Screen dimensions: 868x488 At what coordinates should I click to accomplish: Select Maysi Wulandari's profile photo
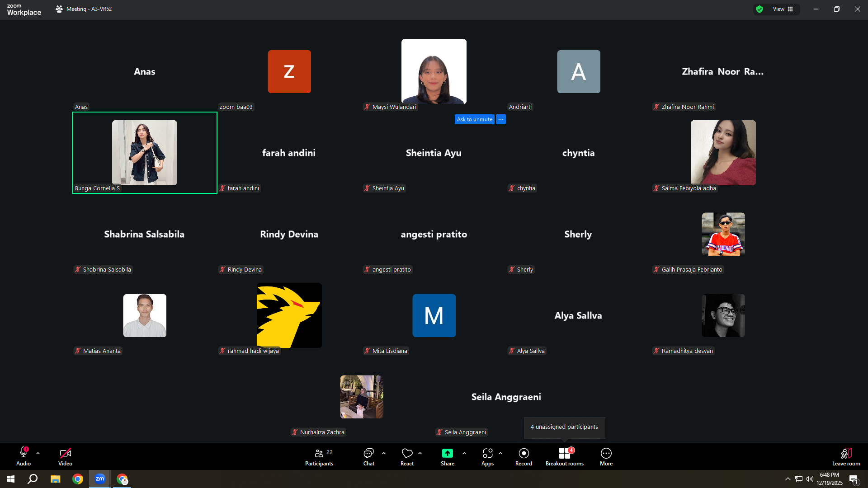pos(434,71)
